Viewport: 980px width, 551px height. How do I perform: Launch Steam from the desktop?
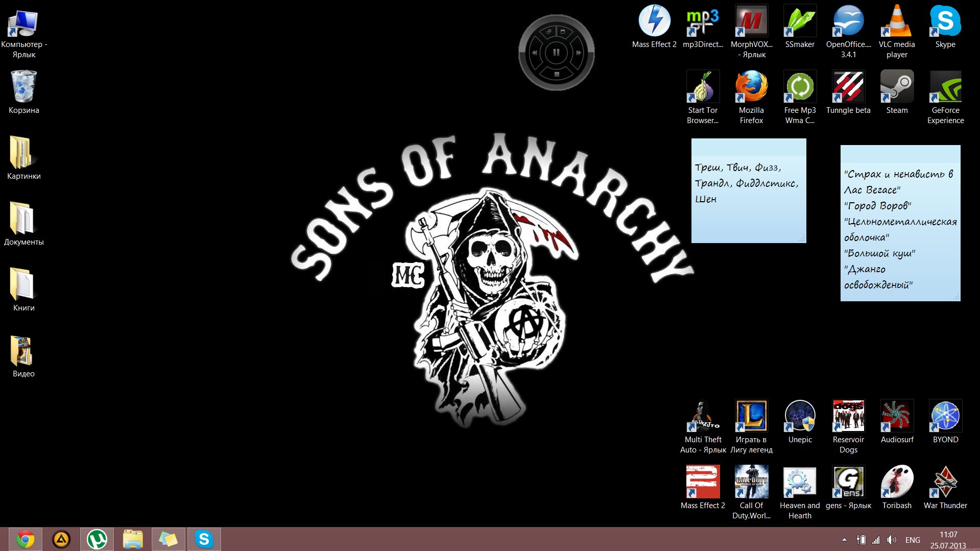pos(897,86)
